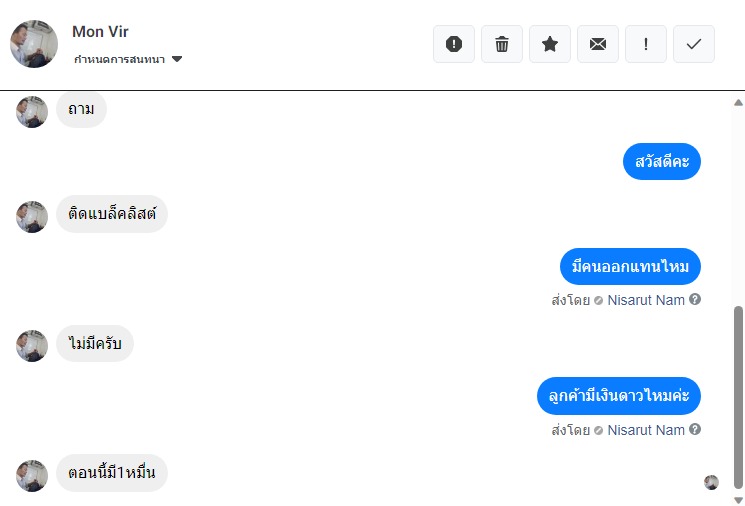Click the scrollbar down arrow
Screen dimensions: 745x506
(738, 500)
